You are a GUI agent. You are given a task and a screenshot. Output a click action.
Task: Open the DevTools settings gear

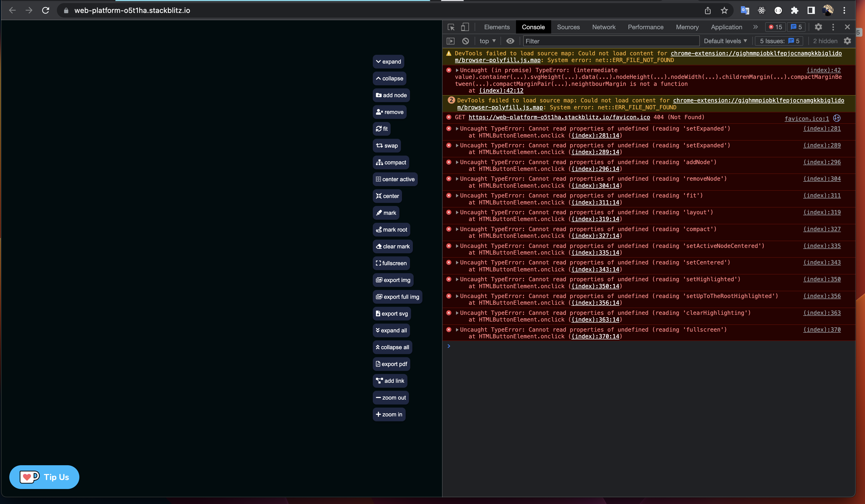pyautogui.click(x=819, y=27)
